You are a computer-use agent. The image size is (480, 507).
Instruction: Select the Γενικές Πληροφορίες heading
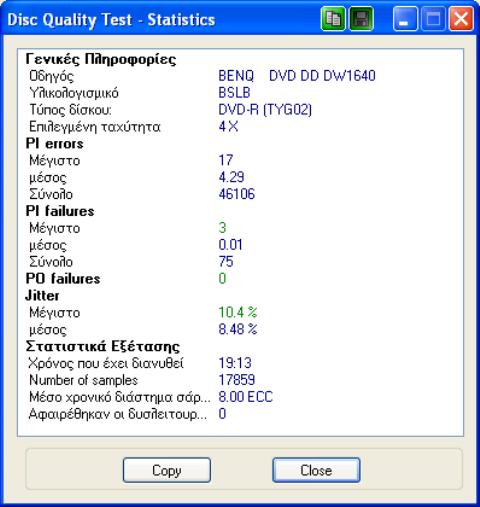[101, 59]
